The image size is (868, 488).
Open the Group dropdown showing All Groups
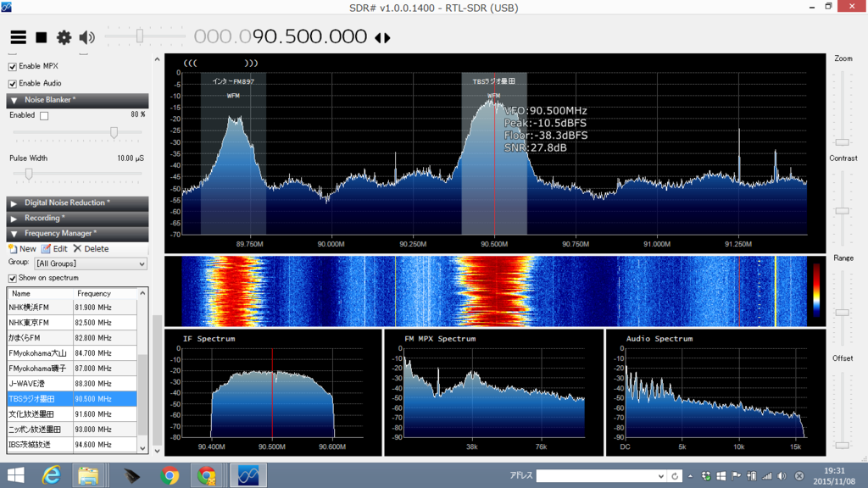(x=91, y=264)
